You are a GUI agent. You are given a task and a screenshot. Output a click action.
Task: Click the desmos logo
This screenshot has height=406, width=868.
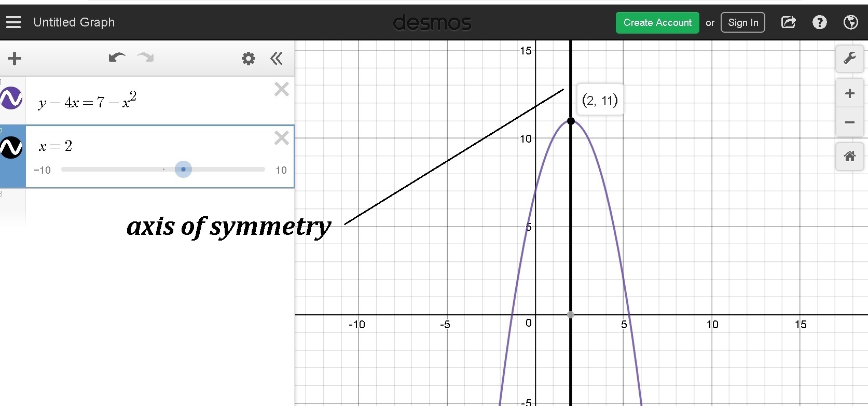point(432,23)
